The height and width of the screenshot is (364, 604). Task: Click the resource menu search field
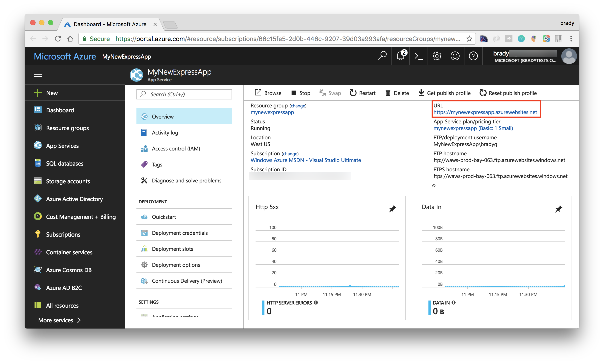click(184, 94)
